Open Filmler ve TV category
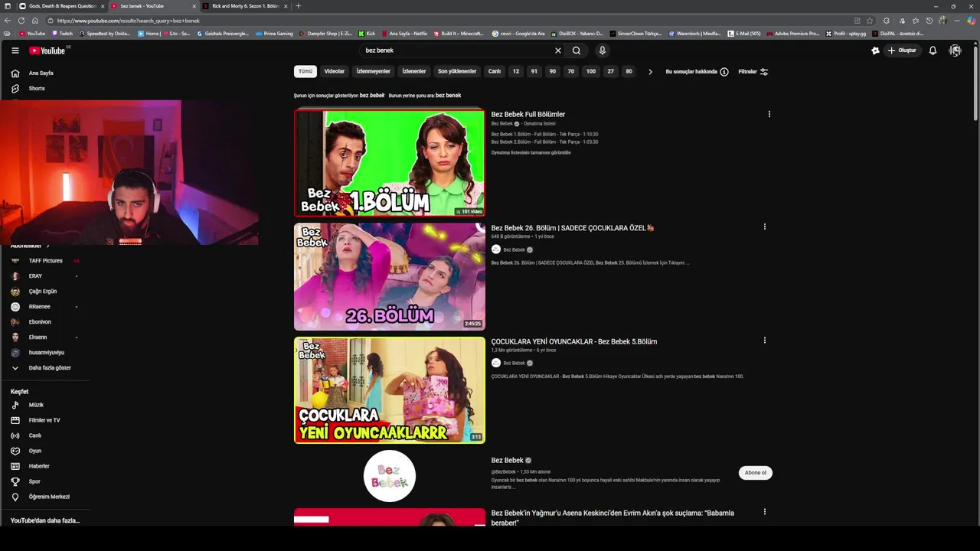This screenshot has height=551, width=980. coord(44,420)
